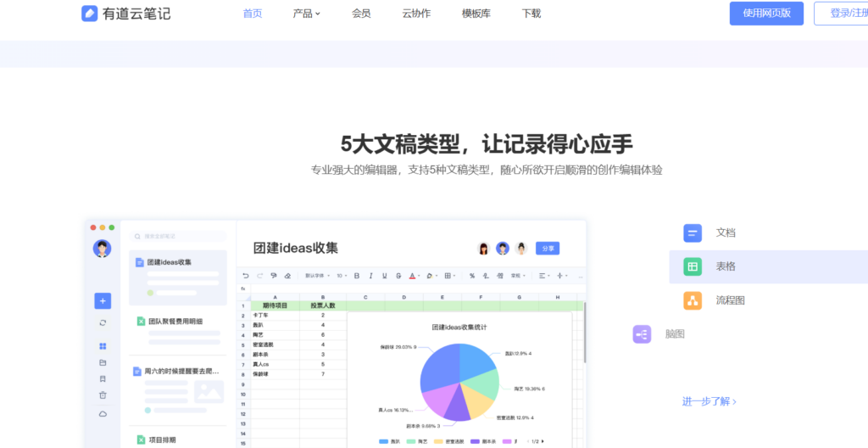Open the 下载 nav item

tap(531, 14)
